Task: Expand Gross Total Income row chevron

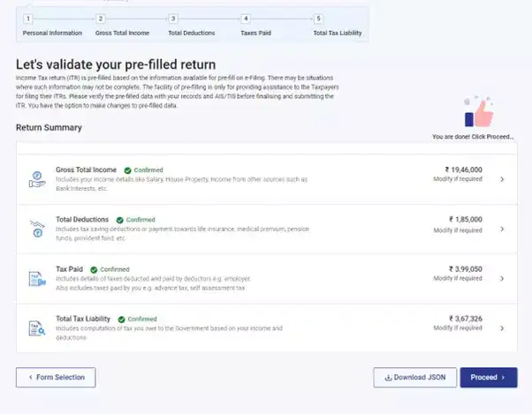Action: [502, 179]
